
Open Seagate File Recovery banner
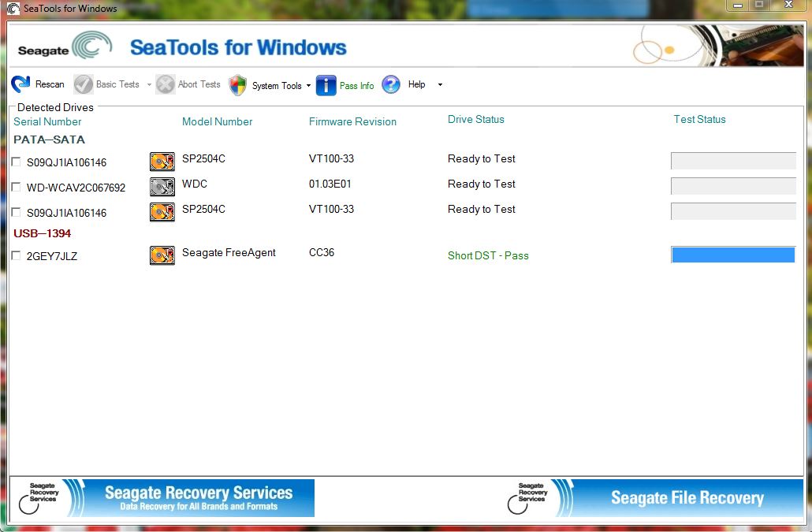click(655, 498)
